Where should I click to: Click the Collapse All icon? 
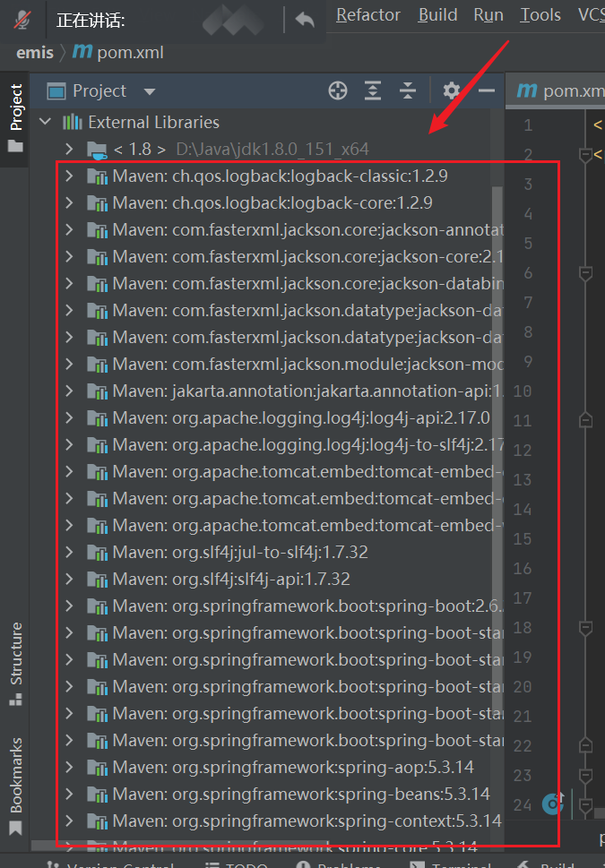point(408,90)
